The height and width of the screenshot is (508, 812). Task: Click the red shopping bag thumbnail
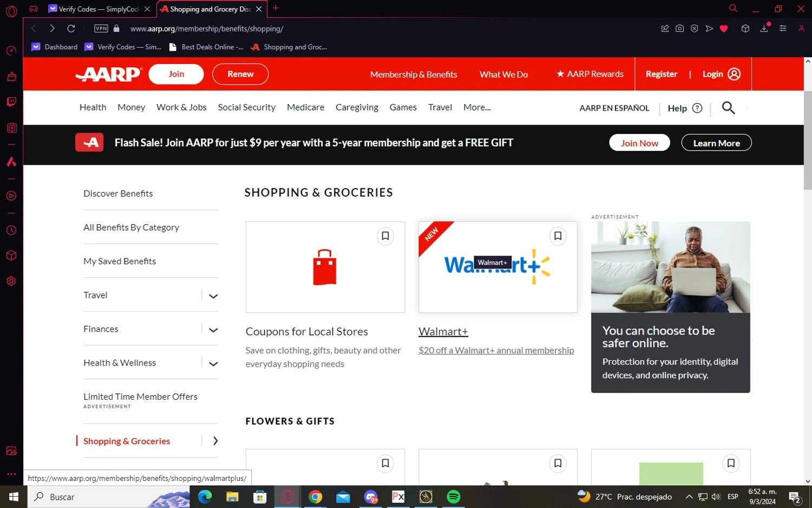325,267
